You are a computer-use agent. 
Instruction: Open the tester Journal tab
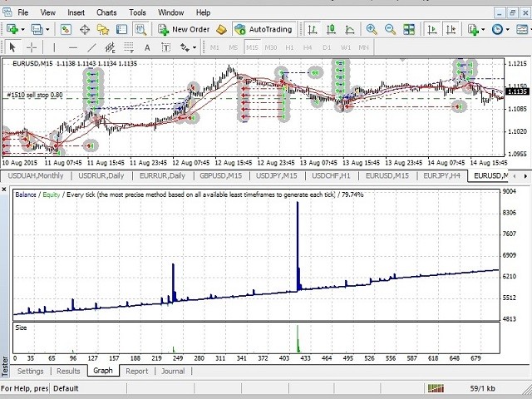coord(173,372)
